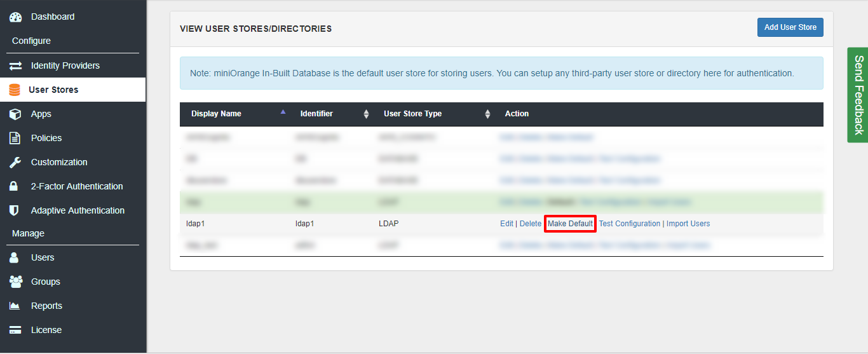868x354 pixels.
Task: Click Display Name column header
Action: [216, 114]
